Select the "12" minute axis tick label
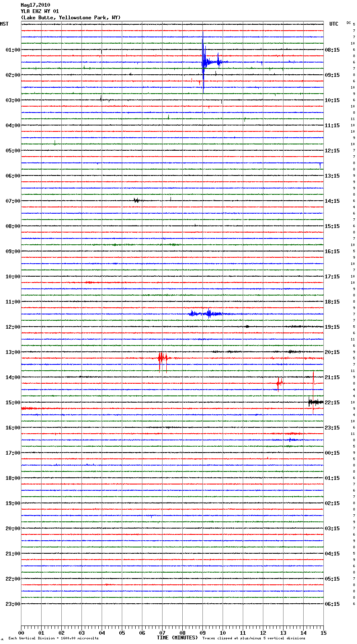The height and width of the screenshot is (644, 357). coord(263,633)
